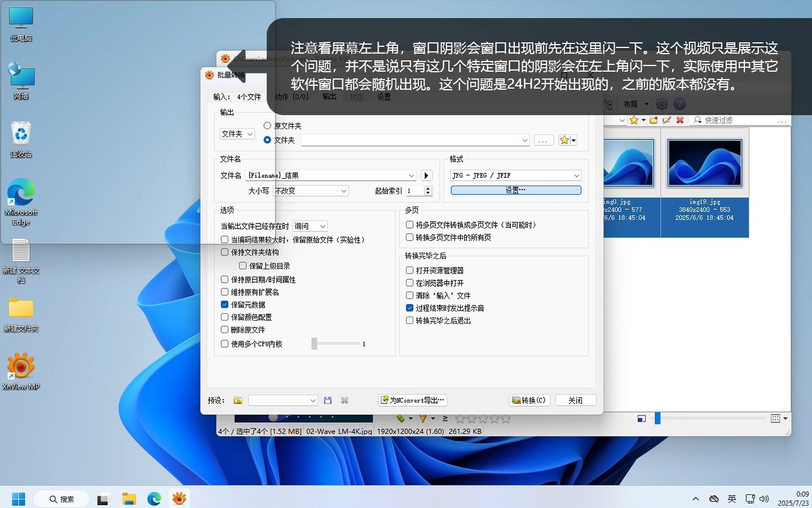Image resolution: width=812 pixels, height=508 pixels.
Task: Click the rename pencil icon in XnView address bar
Action: 667,120
